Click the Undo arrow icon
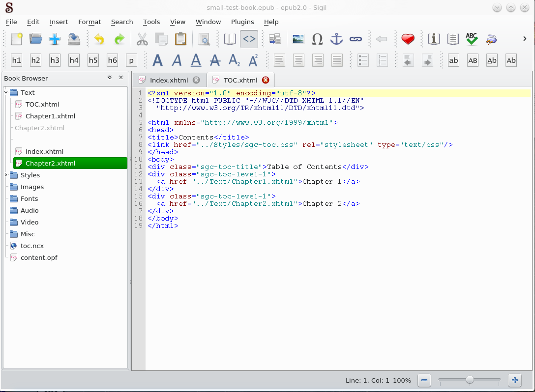535x392 pixels. [99, 39]
